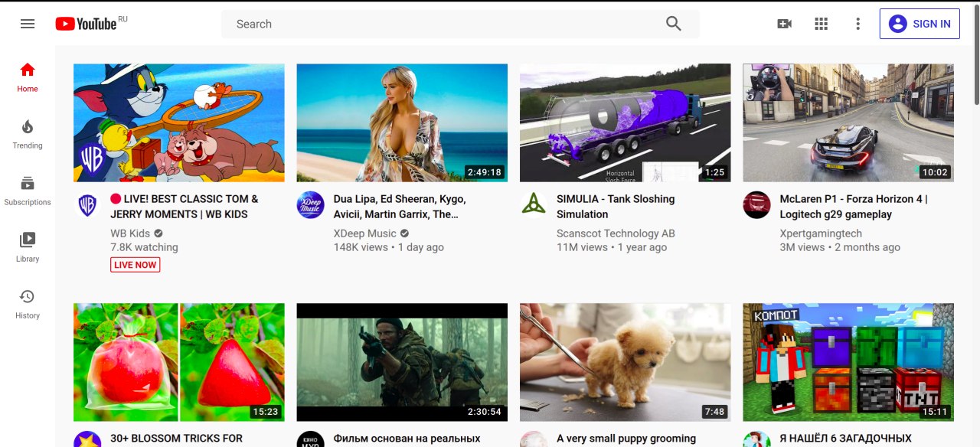Image resolution: width=980 pixels, height=447 pixels.
Task: Open the YouTube apps grid icon
Action: pos(822,24)
